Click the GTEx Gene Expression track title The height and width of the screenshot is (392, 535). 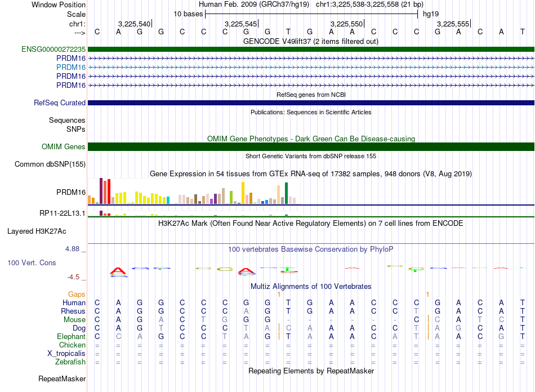(x=311, y=173)
